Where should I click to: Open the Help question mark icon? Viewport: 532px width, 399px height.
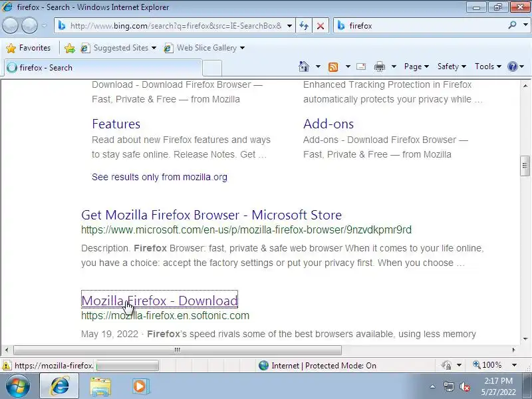click(512, 66)
